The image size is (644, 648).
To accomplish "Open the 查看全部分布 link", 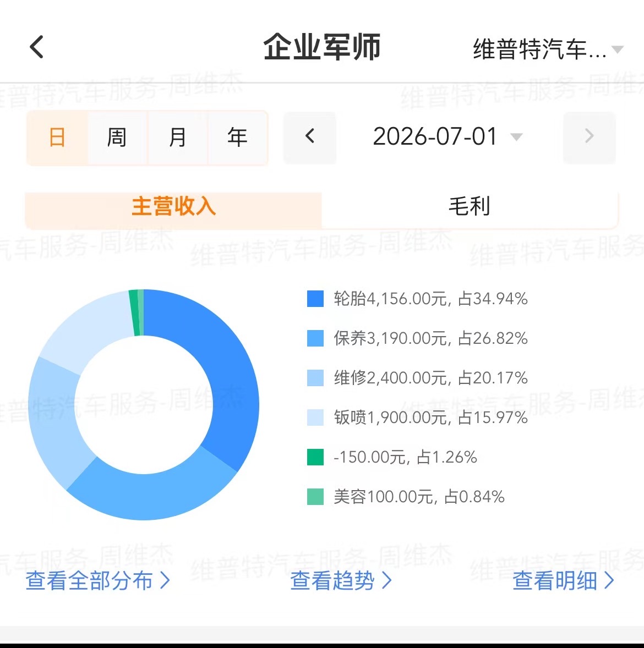I will pos(98,581).
